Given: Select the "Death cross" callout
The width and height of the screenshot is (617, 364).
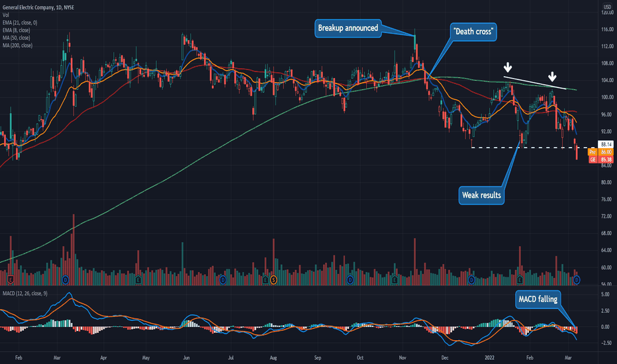Looking at the screenshot, I should coord(473,32).
